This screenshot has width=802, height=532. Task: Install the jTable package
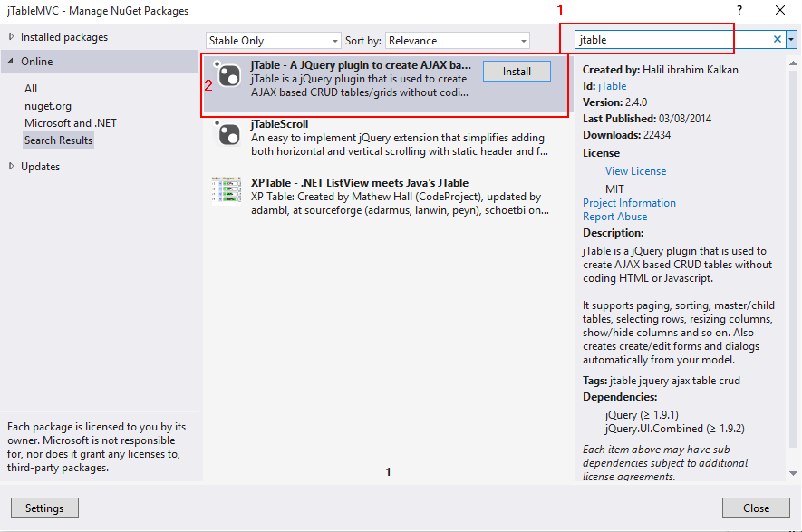click(517, 71)
